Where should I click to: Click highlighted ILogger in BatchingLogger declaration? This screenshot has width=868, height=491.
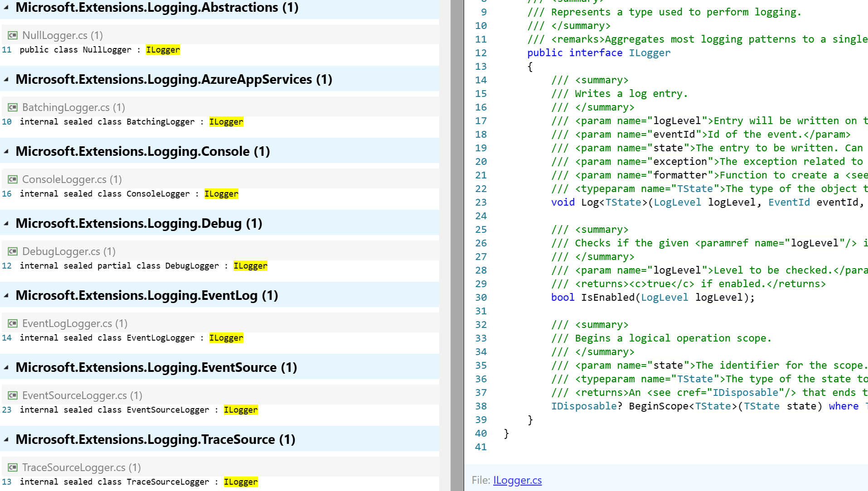[x=226, y=122]
